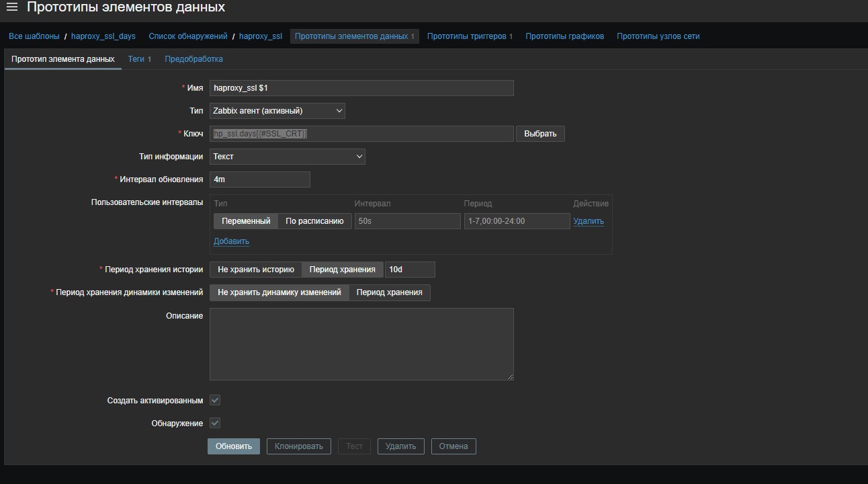Click the 'Имя' name input field

coord(361,88)
